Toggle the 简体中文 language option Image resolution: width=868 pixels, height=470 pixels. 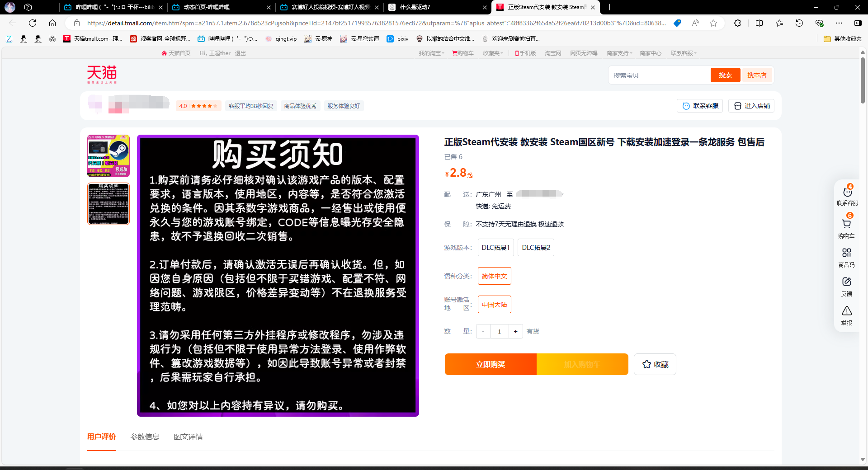[494, 276]
